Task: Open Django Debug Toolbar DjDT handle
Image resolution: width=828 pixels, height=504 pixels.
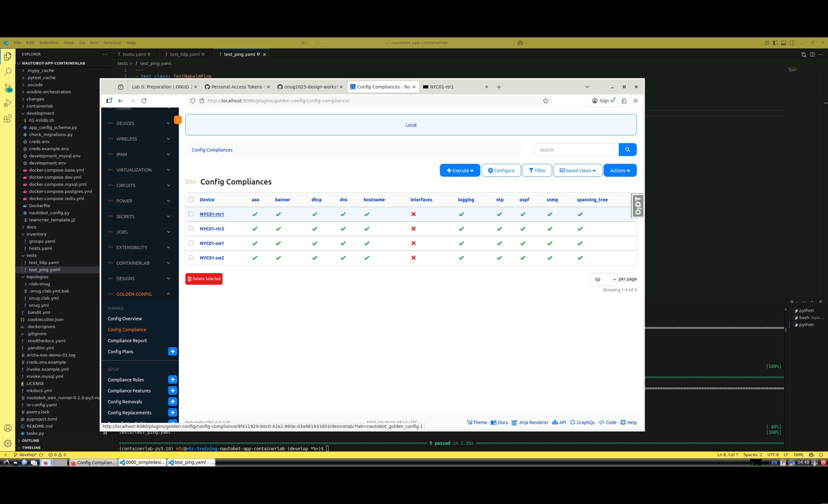Action: tap(637, 205)
